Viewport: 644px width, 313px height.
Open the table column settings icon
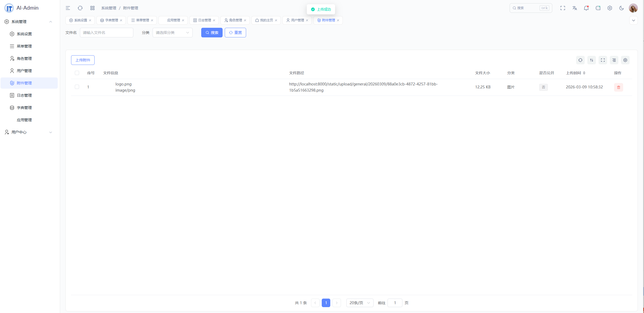(625, 60)
